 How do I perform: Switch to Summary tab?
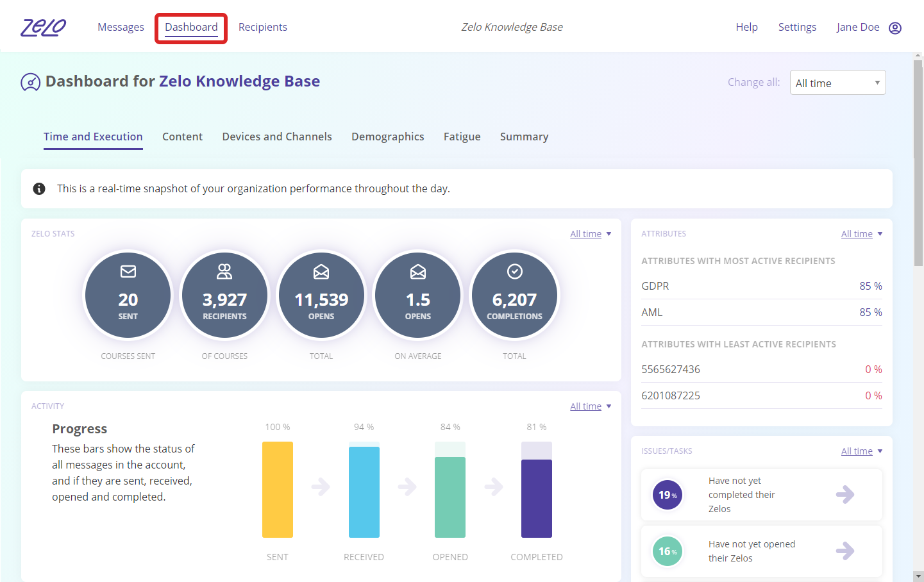pos(524,137)
